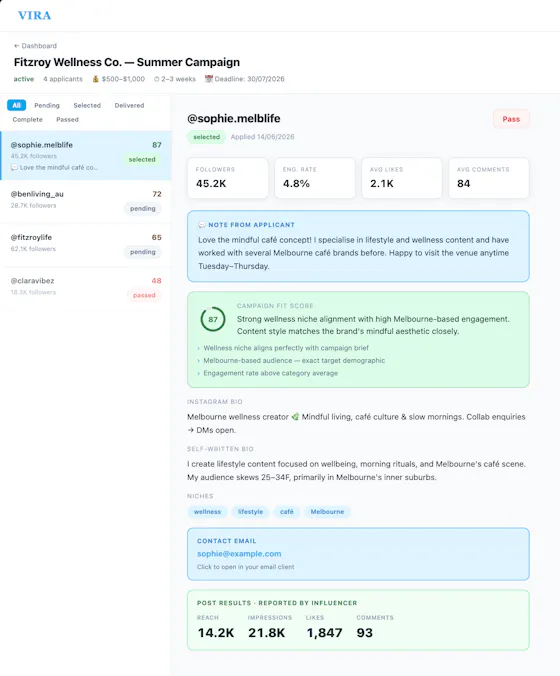View the @claravibez passed applicant

(x=86, y=289)
